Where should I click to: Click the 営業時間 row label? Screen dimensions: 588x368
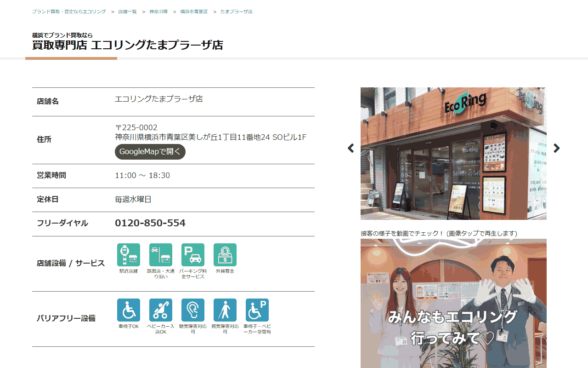[x=51, y=175]
